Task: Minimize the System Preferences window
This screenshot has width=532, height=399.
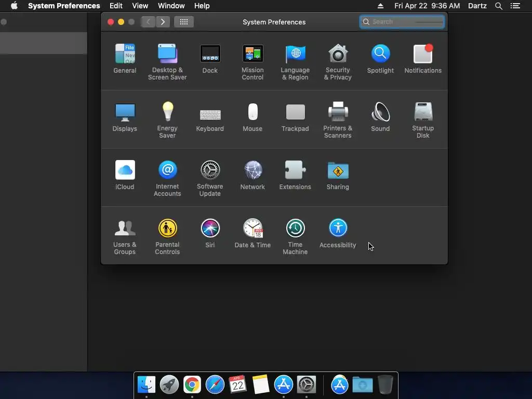Action: point(121,22)
